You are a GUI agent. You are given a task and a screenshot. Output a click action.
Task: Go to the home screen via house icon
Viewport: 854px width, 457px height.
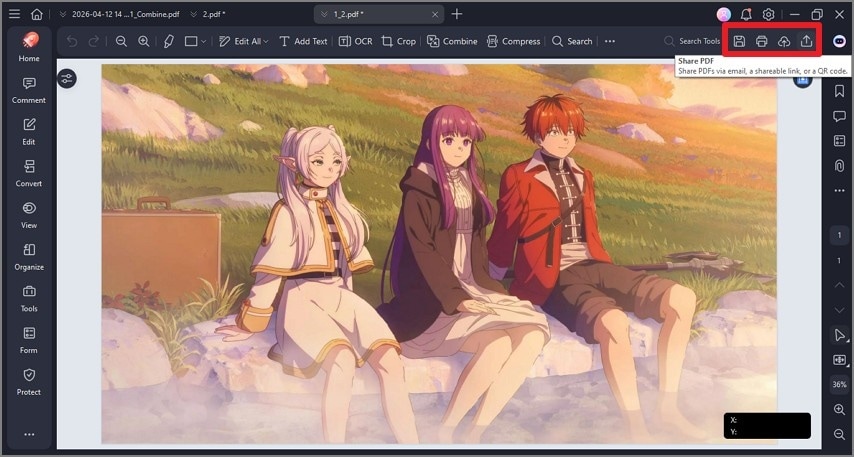pos(36,14)
